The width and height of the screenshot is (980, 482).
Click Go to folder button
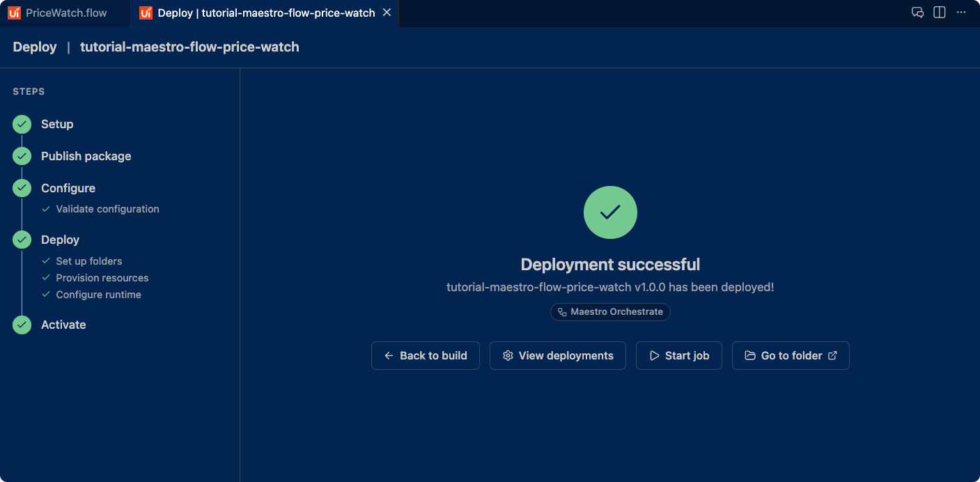click(791, 355)
